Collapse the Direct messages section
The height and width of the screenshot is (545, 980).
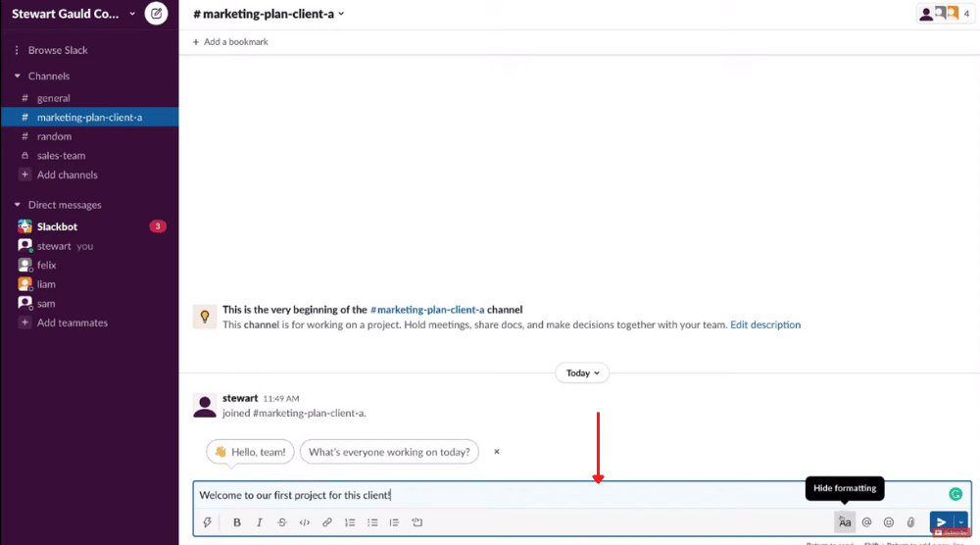[x=17, y=204]
